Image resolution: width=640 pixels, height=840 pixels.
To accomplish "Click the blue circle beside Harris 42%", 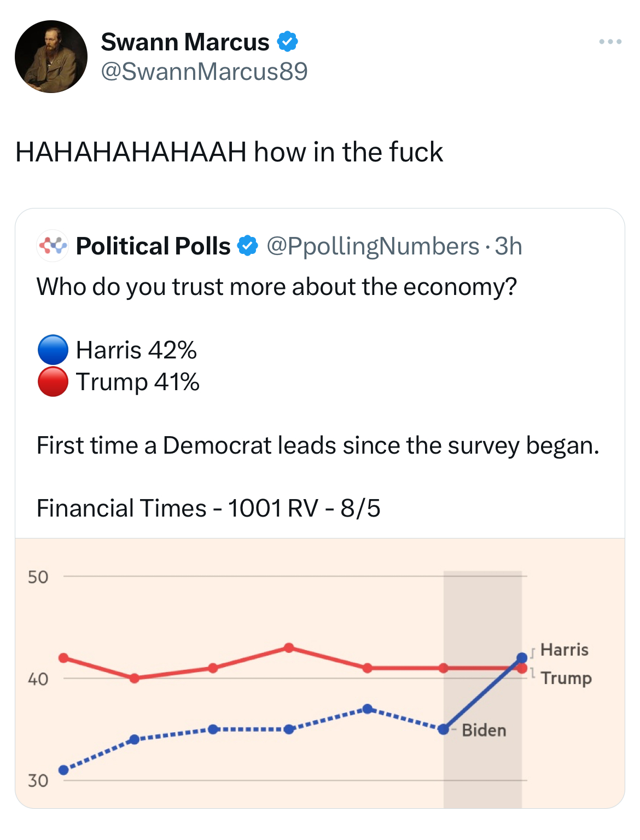I will point(53,350).
